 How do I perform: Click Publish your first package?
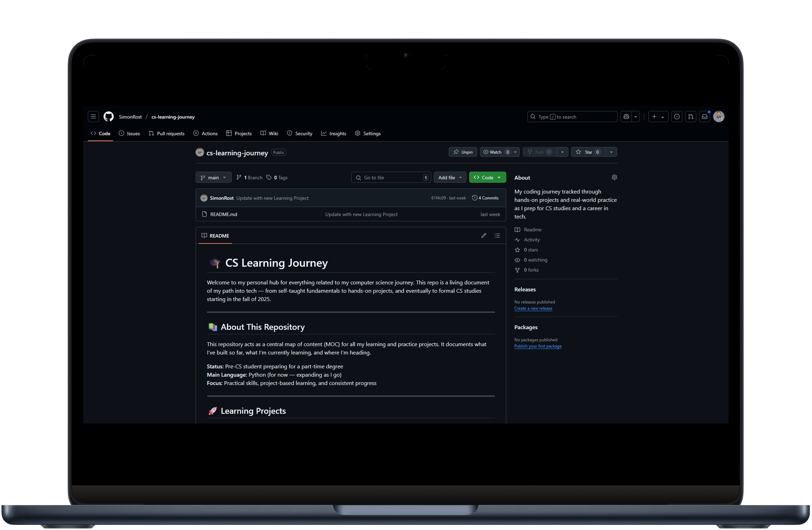(538, 346)
